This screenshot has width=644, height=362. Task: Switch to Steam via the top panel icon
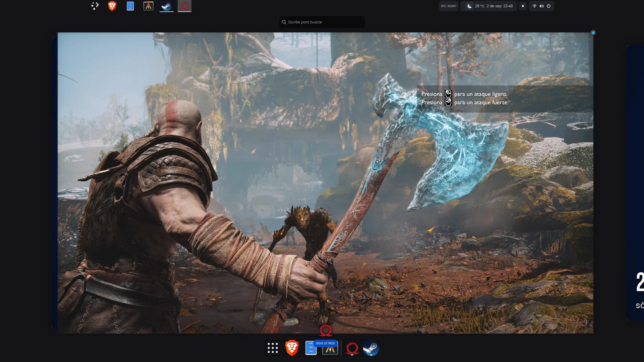click(166, 6)
